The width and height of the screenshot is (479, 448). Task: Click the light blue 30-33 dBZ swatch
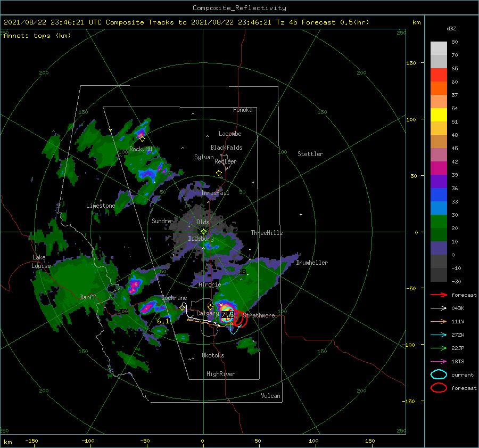coord(439,208)
